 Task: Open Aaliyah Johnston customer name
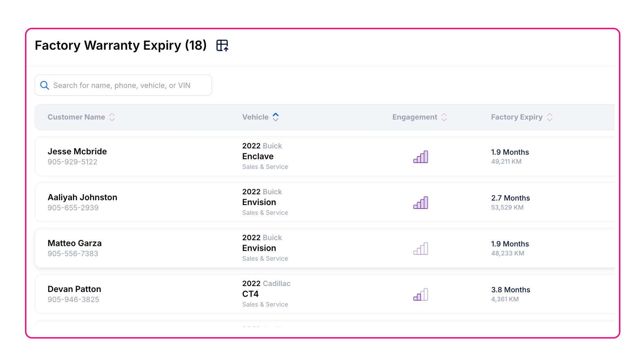(82, 197)
